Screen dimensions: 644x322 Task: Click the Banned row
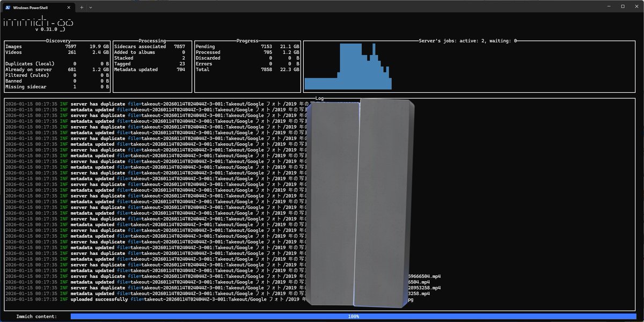[x=57, y=81]
